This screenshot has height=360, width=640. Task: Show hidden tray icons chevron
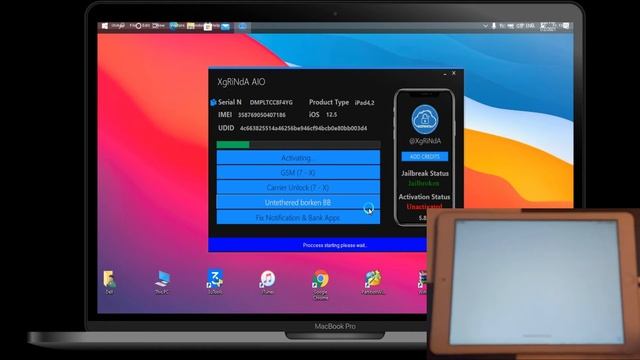(x=485, y=26)
